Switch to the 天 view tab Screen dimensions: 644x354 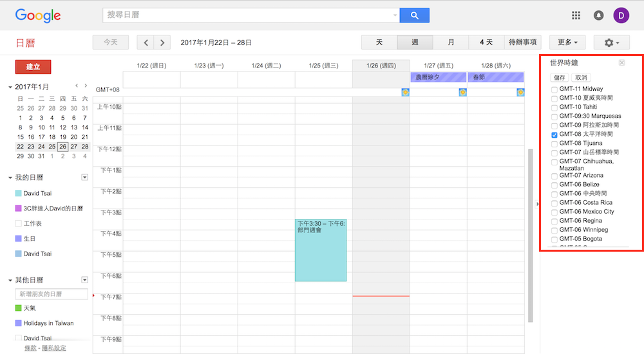(x=379, y=42)
